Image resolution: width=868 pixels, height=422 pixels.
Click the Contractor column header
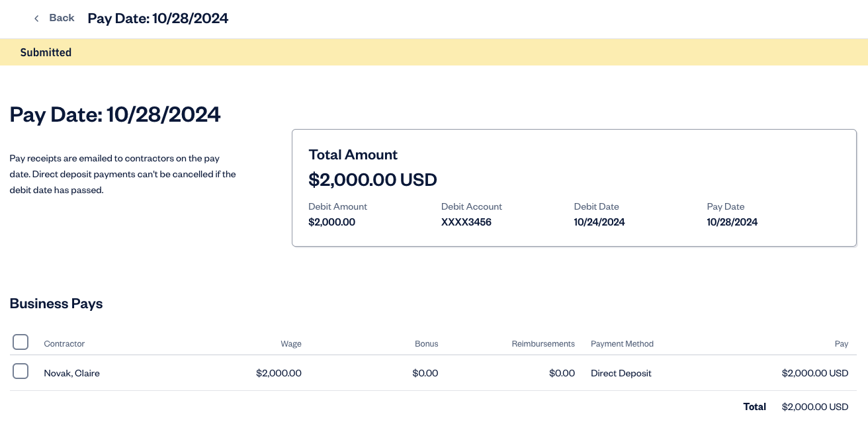click(x=64, y=344)
